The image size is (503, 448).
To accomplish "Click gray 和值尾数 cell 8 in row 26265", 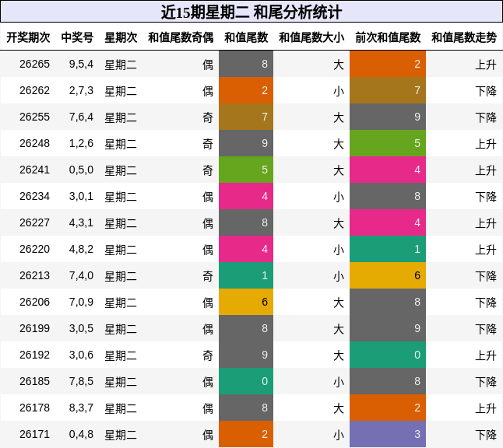I will (x=246, y=64).
